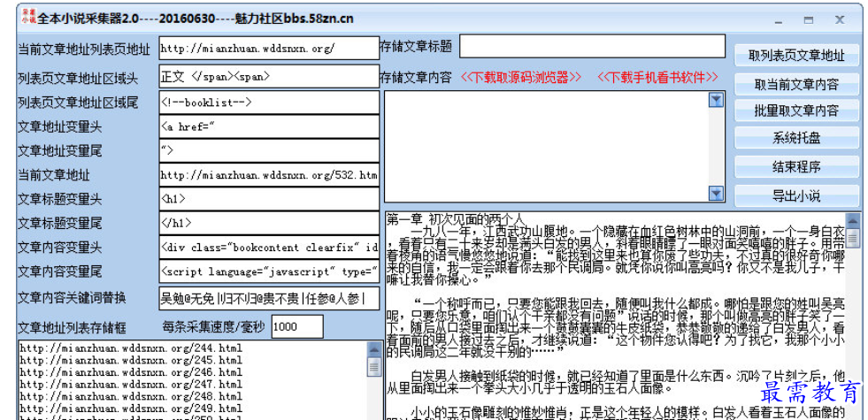Edit the 文章内容变量尾 script field
Image resolution: width=868 pixels, height=420 pixels.
pyautogui.click(x=269, y=271)
